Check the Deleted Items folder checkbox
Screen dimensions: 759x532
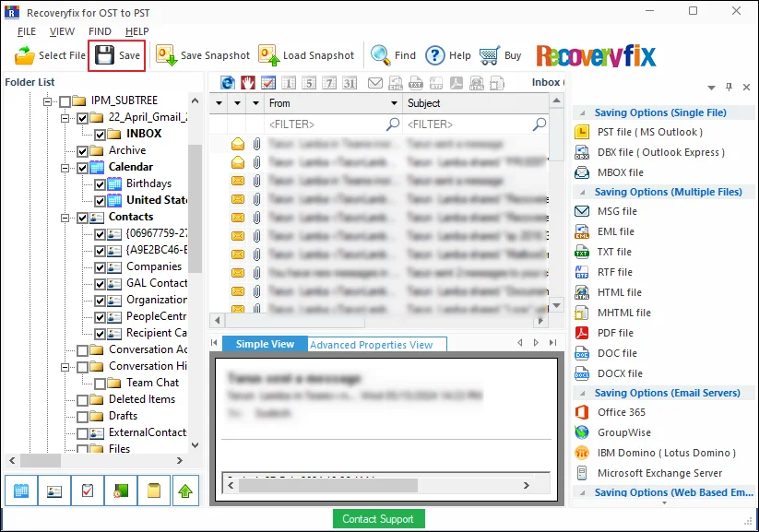[x=82, y=400]
